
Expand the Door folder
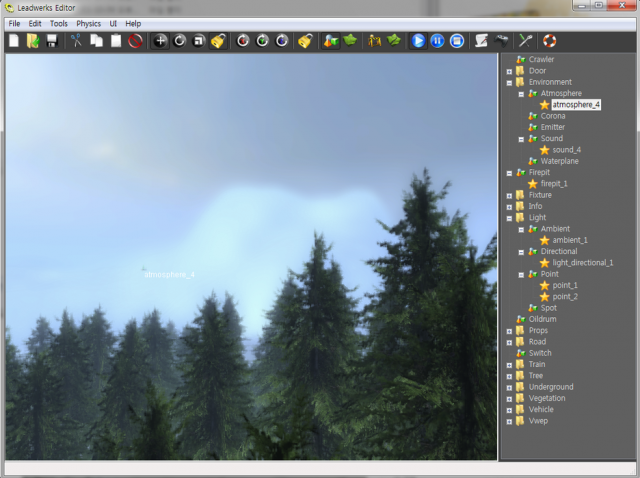tap(509, 71)
